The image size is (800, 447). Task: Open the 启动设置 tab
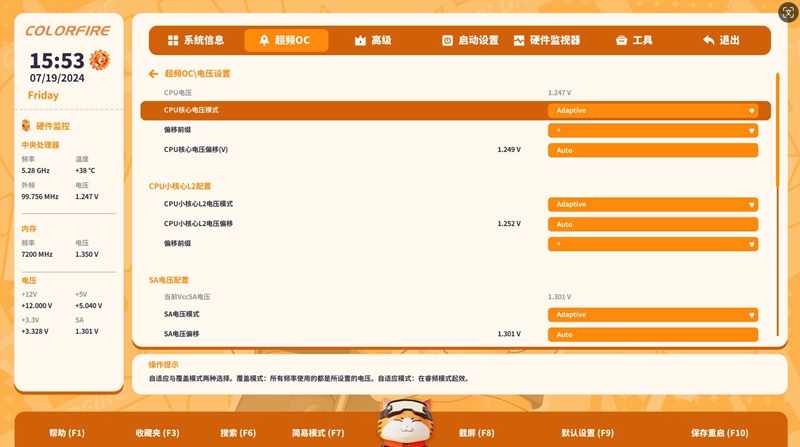470,41
